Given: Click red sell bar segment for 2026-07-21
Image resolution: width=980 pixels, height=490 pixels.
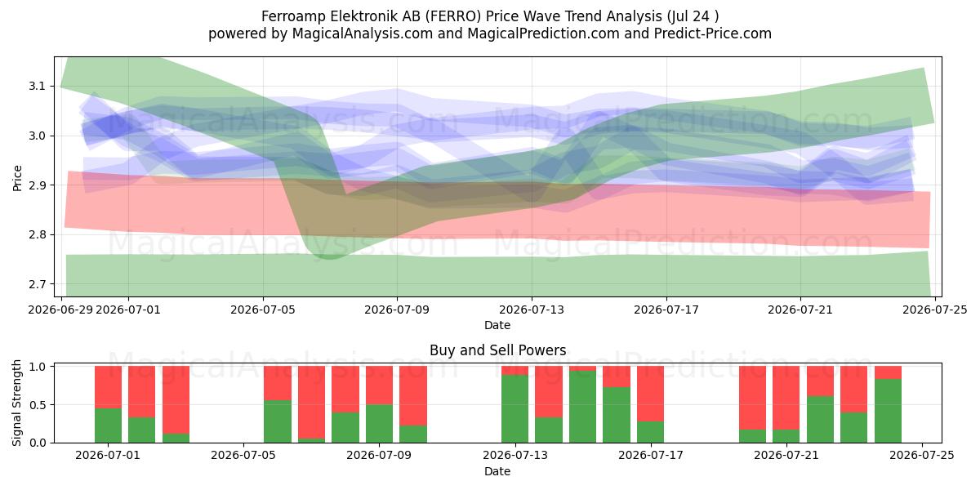Looking at the screenshot, I should click(786, 398).
